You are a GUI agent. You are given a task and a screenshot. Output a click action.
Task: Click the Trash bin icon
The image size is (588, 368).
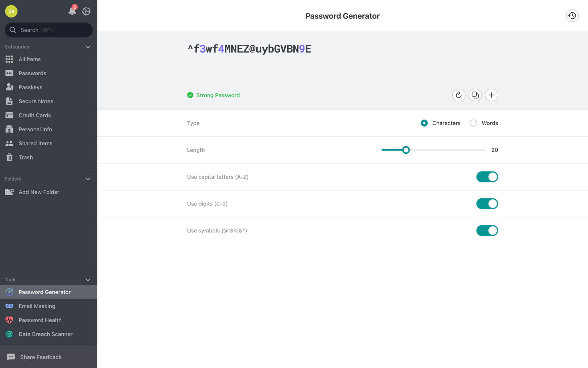click(9, 157)
